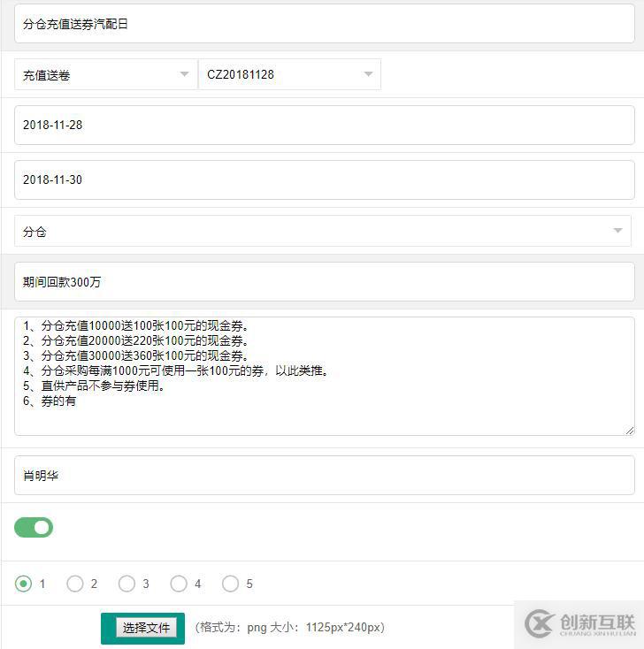This screenshot has width=644, height=649.
Task: Click the 肖明华 name input field
Action: (325, 475)
